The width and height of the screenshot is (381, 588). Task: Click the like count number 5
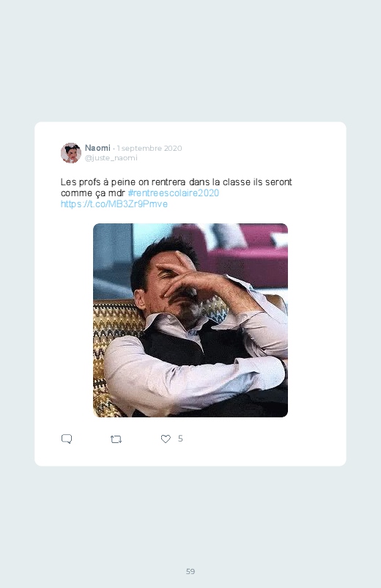180,439
